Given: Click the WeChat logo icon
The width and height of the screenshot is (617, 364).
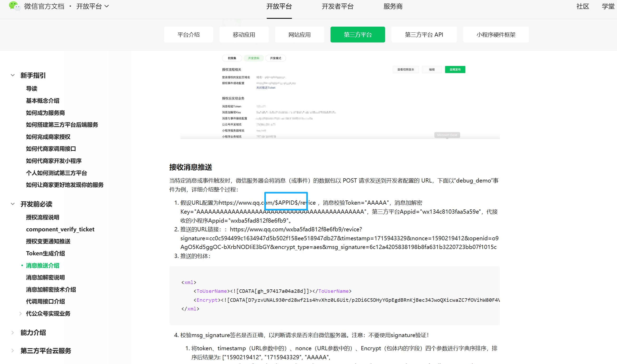Looking at the screenshot, I should [14, 6].
